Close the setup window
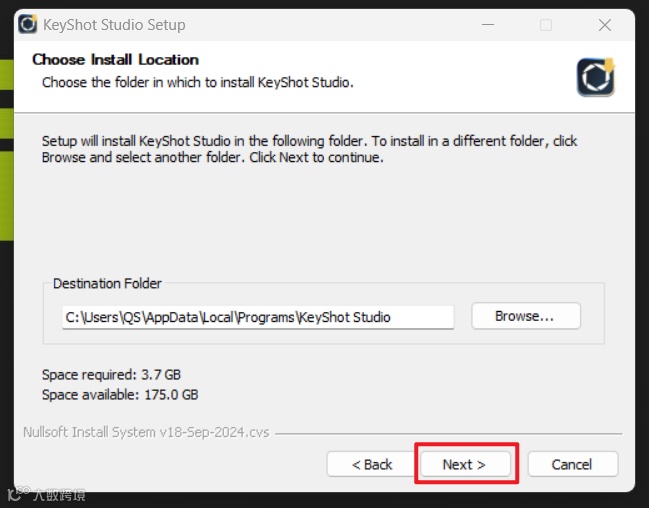The height and width of the screenshot is (508, 649). tap(605, 25)
